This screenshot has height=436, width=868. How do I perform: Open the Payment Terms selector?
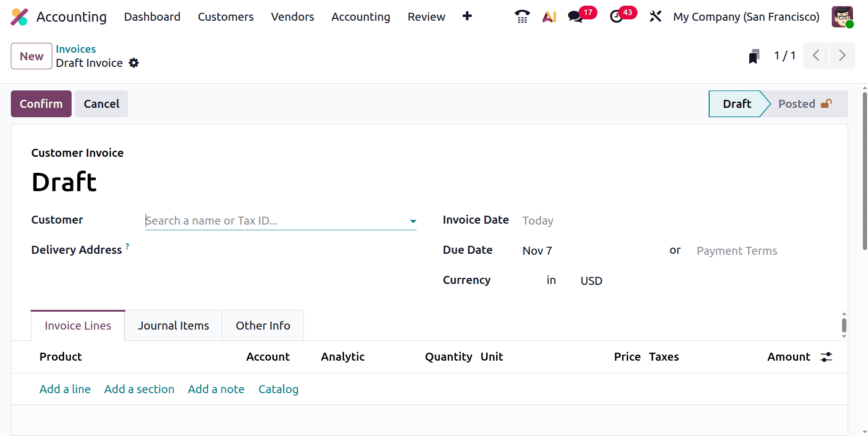point(737,250)
